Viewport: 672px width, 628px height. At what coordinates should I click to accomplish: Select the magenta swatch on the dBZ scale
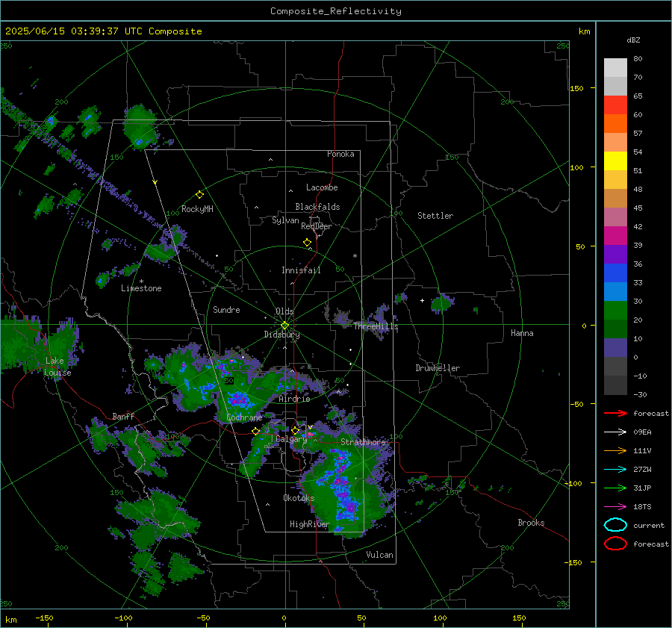615,236
